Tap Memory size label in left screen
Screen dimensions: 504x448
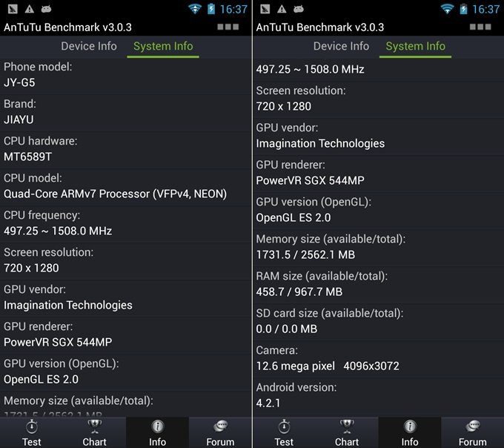point(79,401)
